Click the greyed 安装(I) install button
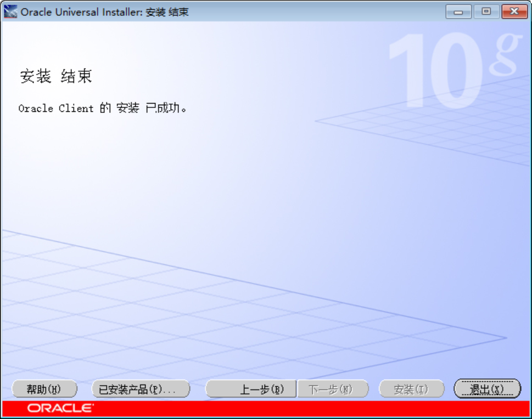 pos(411,389)
